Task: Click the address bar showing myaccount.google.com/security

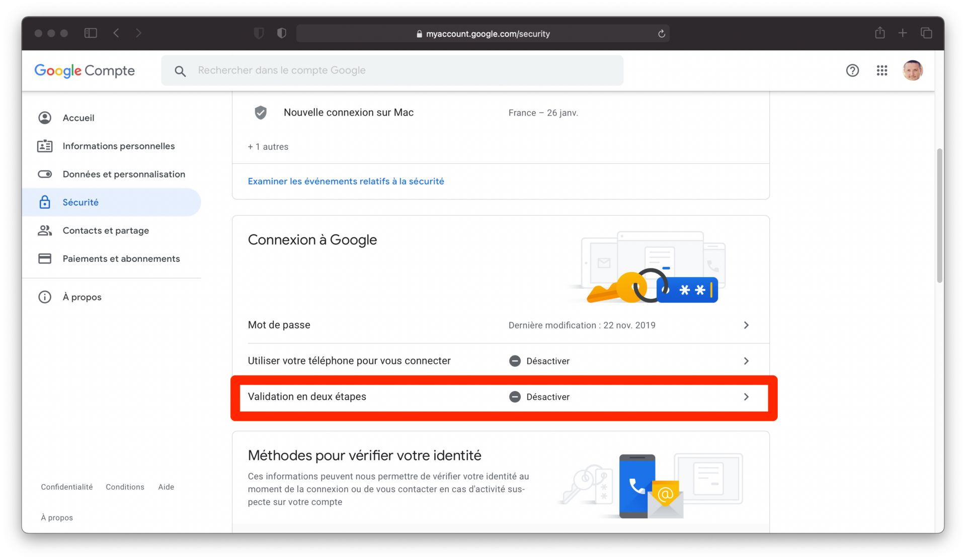Action: coord(482,34)
